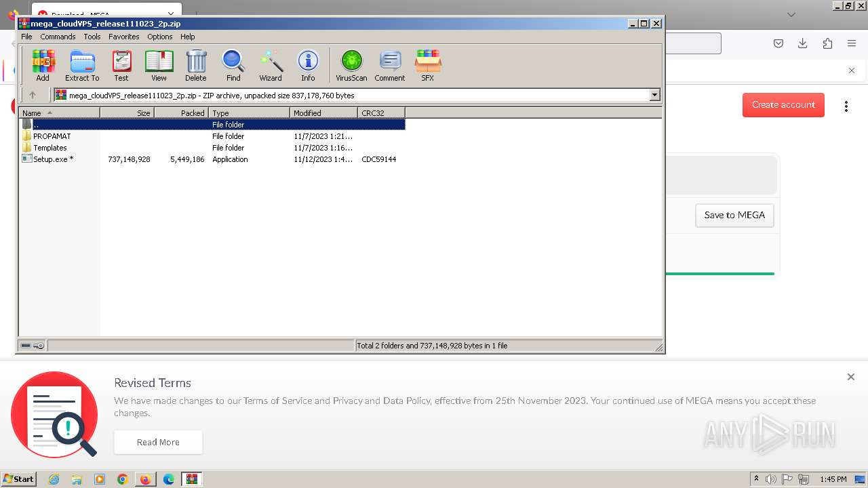Dismiss the Revised Terms banner
The height and width of the screenshot is (488, 868).
(x=851, y=377)
